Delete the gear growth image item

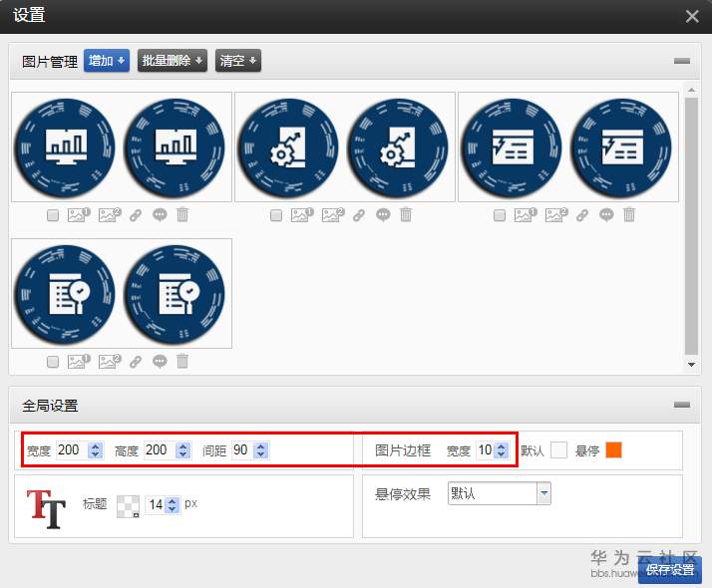[x=406, y=214]
